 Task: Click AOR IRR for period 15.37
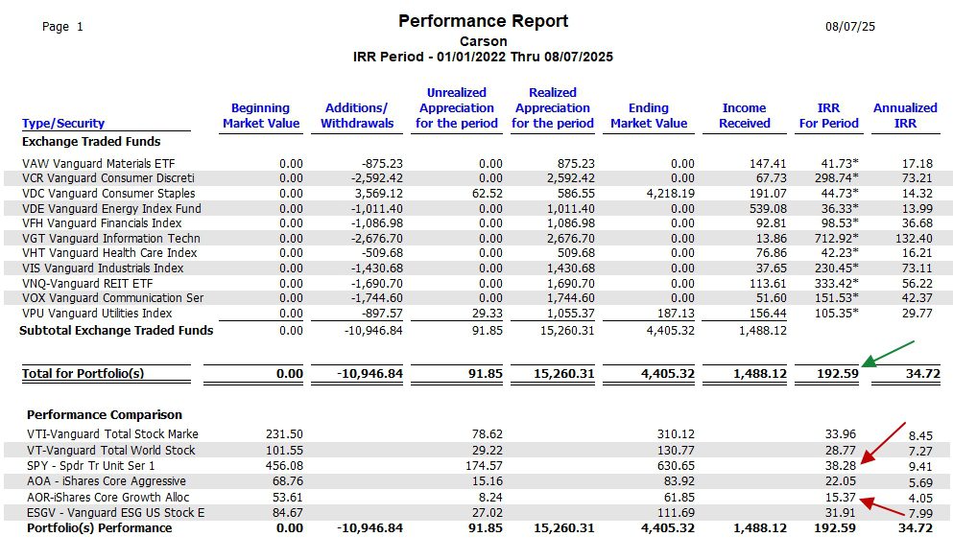(x=841, y=497)
